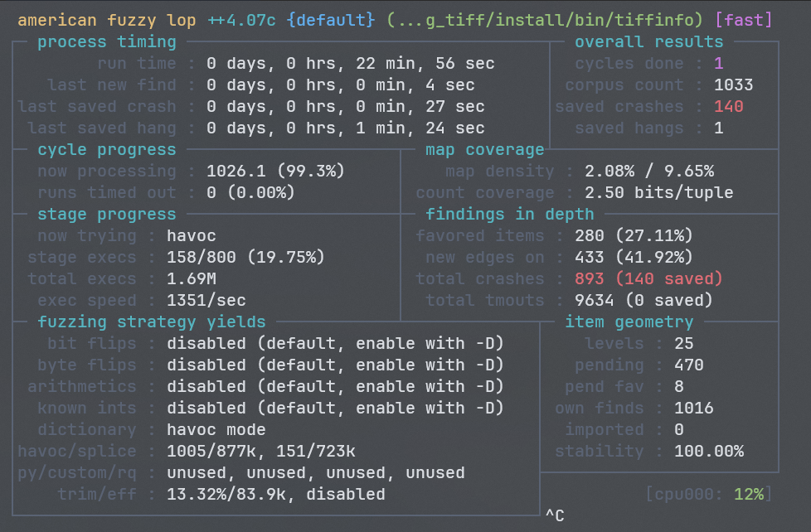811x532 pixels.
Task: Click the arithmetics disabled value
Action: point(335,387)
